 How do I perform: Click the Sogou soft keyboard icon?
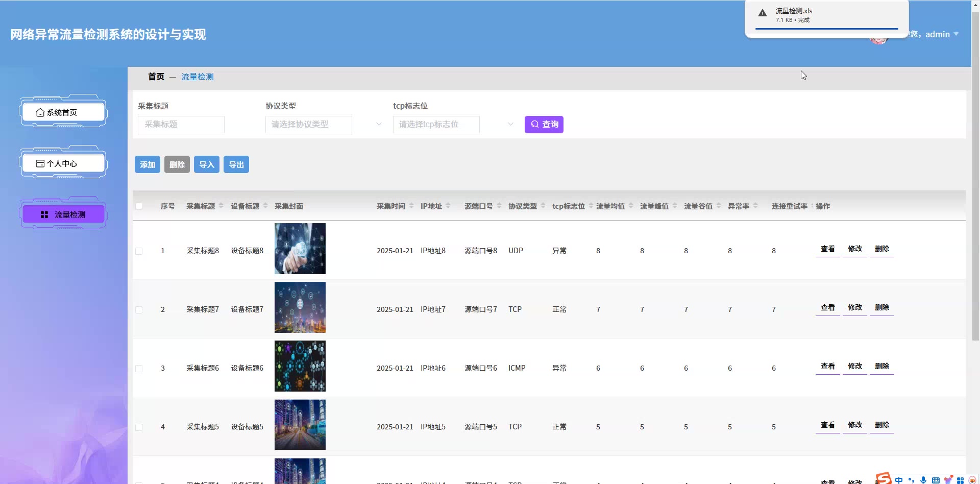[x=936, y=480]
